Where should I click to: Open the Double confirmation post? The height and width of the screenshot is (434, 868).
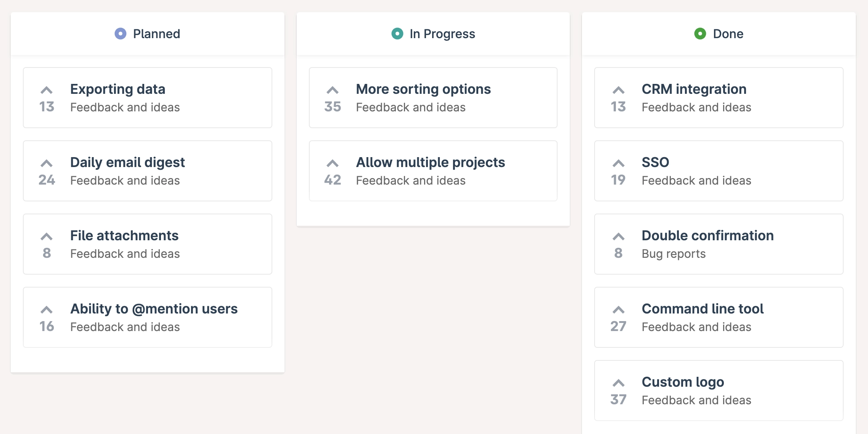point(707,236)
